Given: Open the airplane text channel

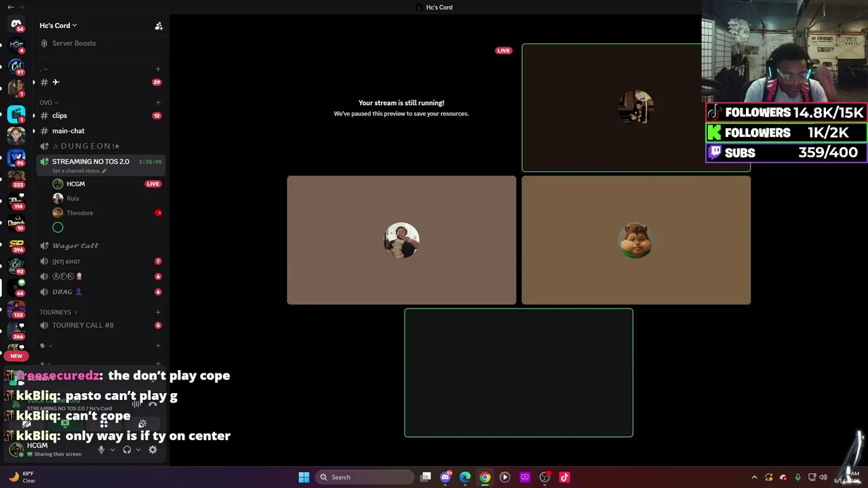Looking at the screenshot, I should point(102,82).
